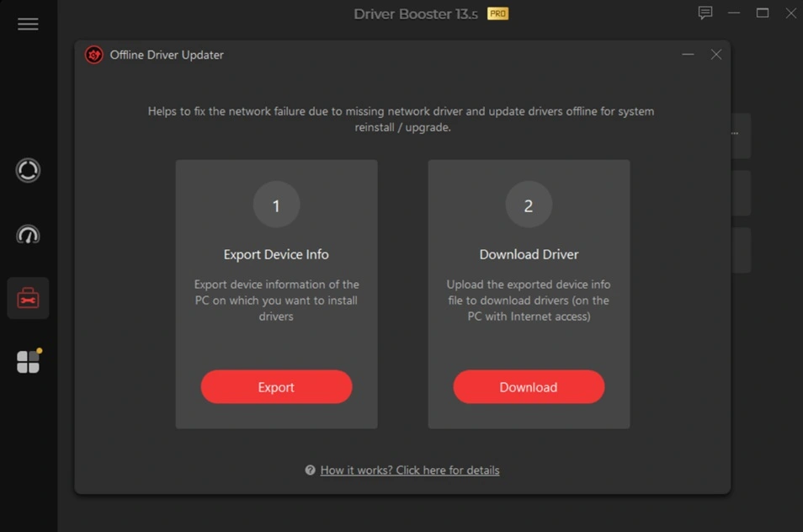
Task: Click the feedback chat icon
Action: pyautogui.click(x=705, y=13)
